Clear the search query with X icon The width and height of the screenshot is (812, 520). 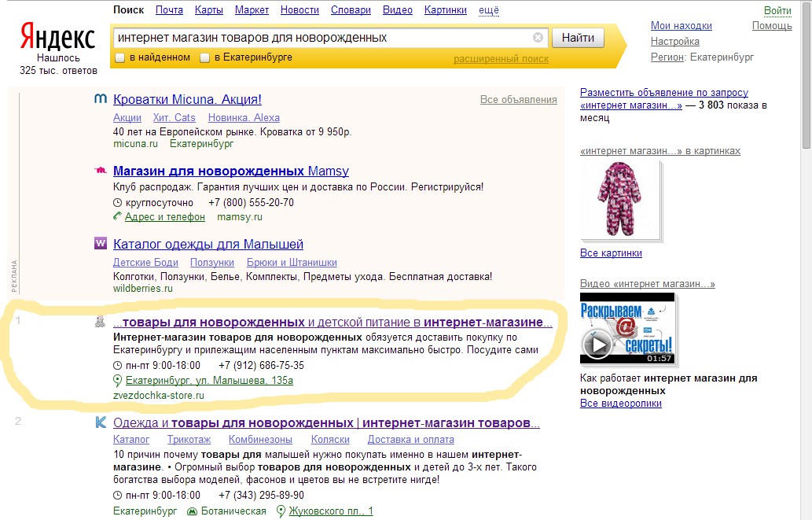pyautogui.click(x=538, y=37)
